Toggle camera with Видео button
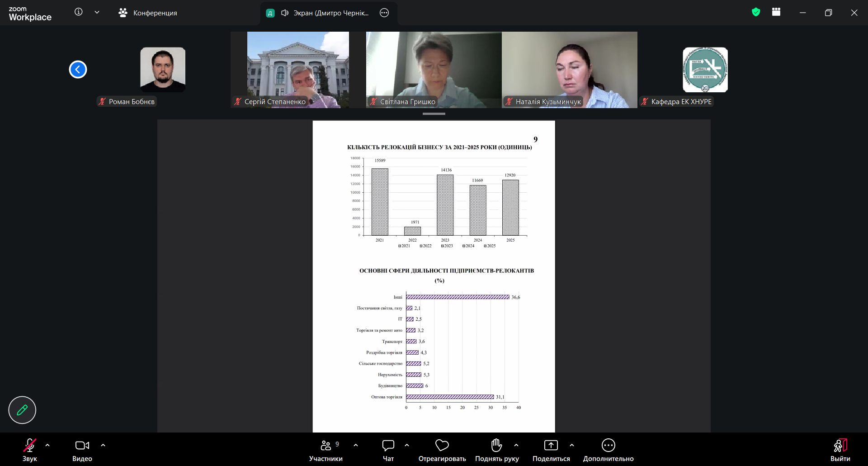This screenshot has width=868, height=466. click(82, 451)
